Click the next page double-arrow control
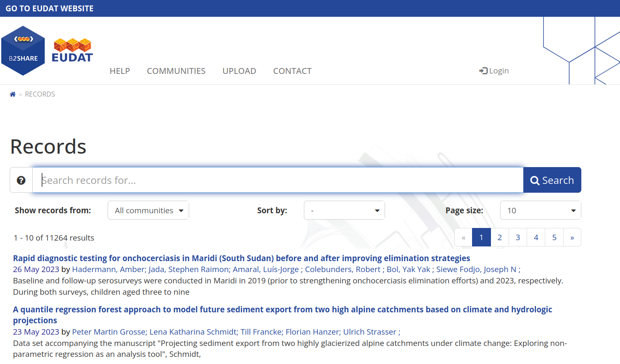Viewport: 620px width, 364px height. point(572,237)
